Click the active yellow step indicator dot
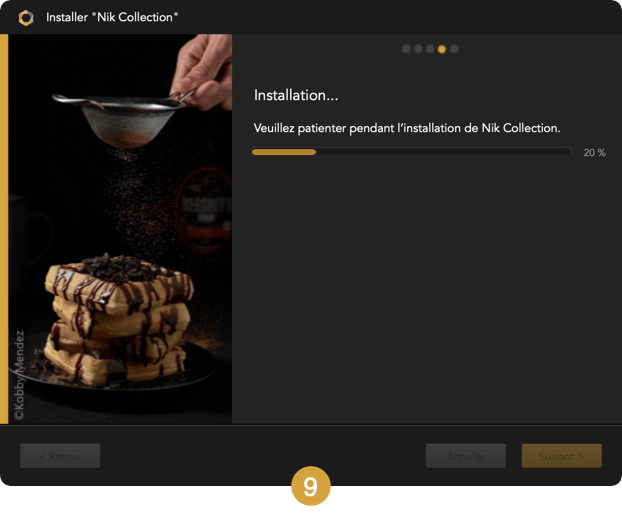Screen dimensions: 622x513 [442, 49]
